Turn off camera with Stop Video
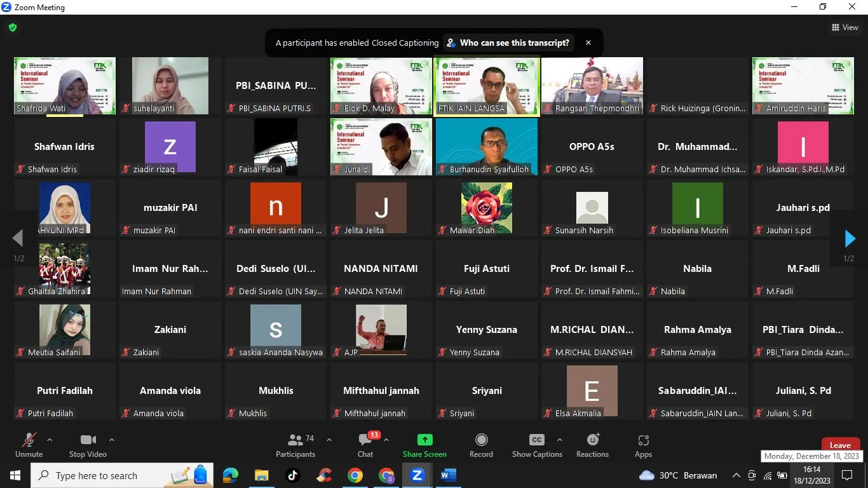This screenshot has height=488, width=868. [x=88, y=445]
